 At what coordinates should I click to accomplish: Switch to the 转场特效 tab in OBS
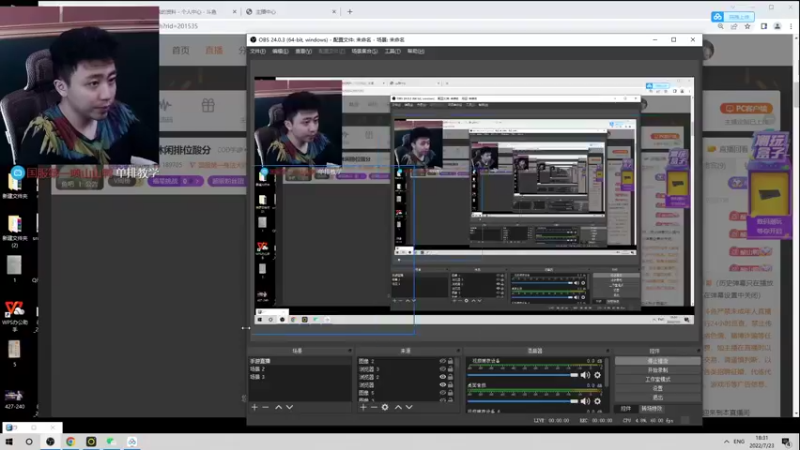tap(652, 409)
